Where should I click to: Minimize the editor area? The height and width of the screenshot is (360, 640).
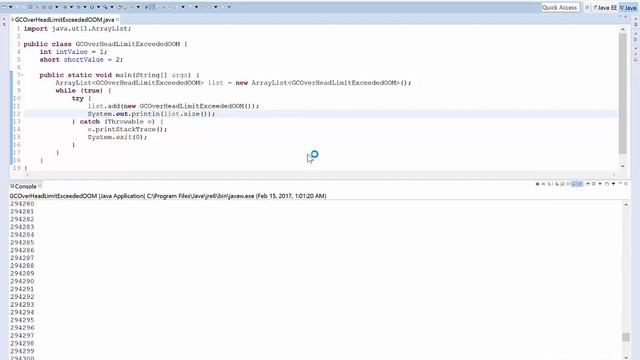620,17
